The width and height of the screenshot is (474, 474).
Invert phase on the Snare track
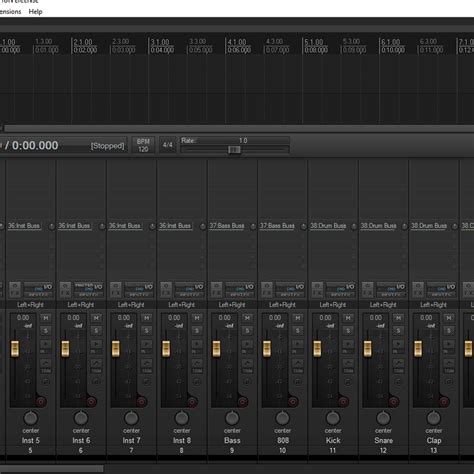[x=398, y=382]
